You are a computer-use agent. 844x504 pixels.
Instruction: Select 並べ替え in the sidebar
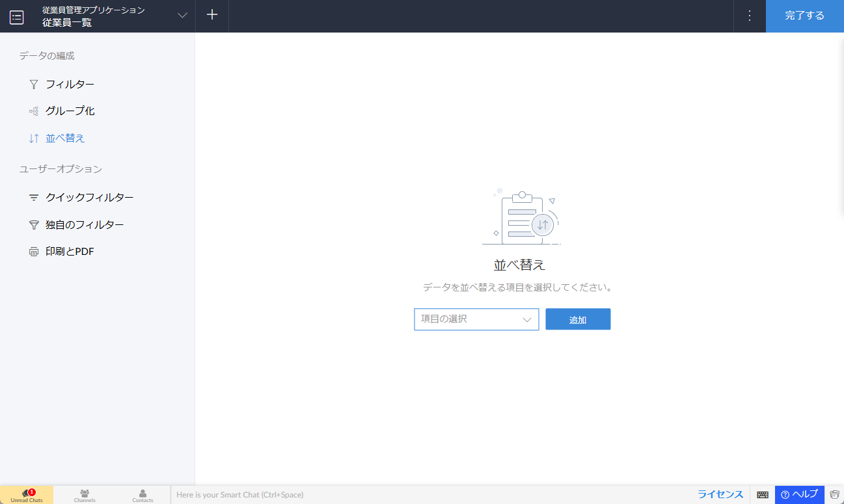(65, 138)
